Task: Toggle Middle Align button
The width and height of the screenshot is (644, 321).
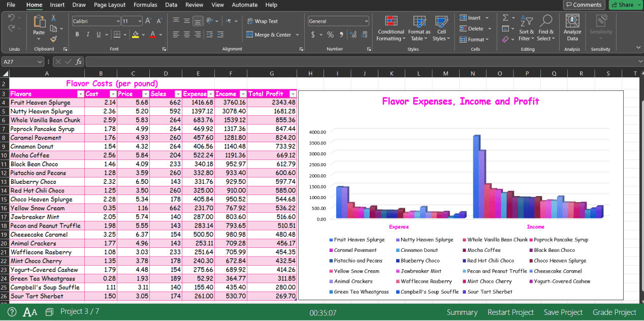Action: (x=187, y=21)
